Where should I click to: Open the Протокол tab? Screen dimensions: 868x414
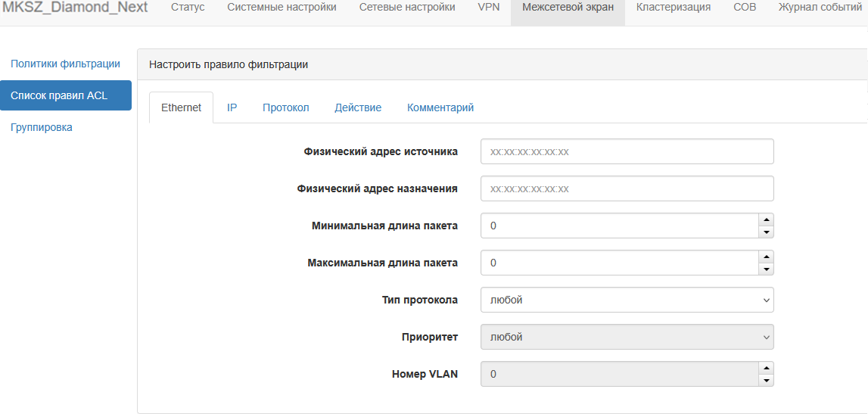(x=286, y=107)
